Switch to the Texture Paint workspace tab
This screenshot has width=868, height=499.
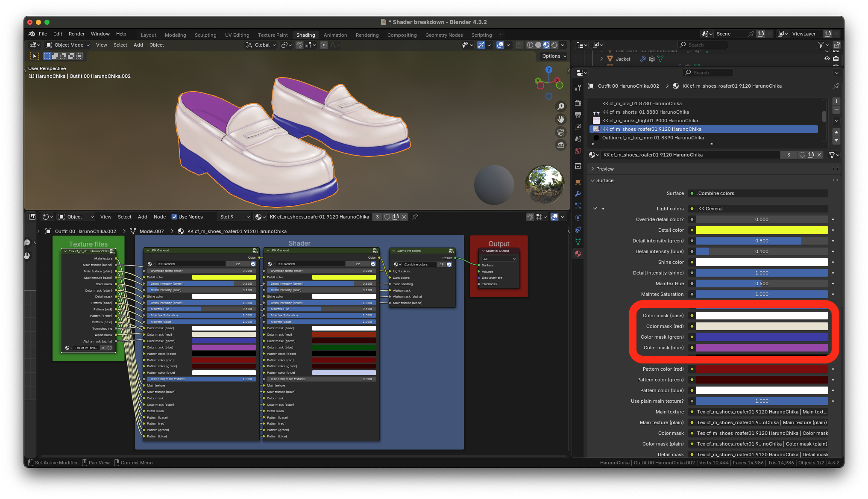pyautogui.click(x=273, y=35)
